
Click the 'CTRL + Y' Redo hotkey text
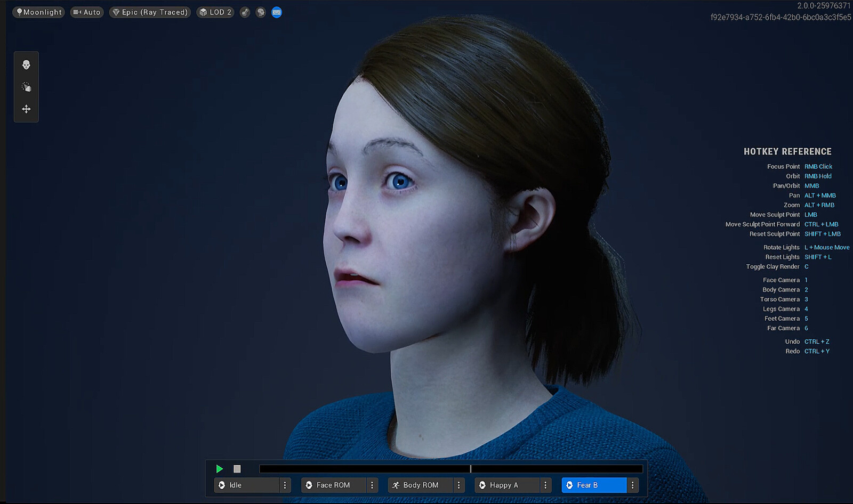click(817, 351)
